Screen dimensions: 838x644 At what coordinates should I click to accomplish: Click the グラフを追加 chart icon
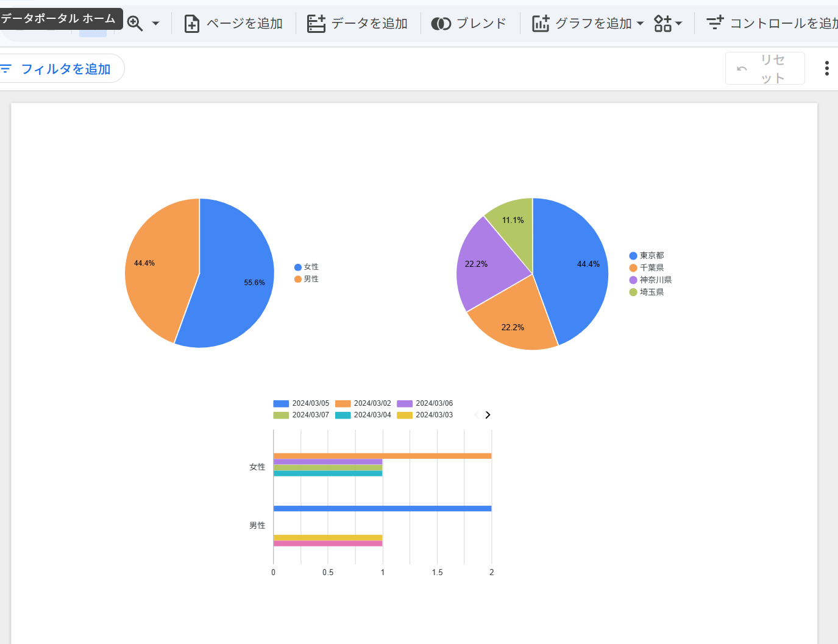coord(541,24)
